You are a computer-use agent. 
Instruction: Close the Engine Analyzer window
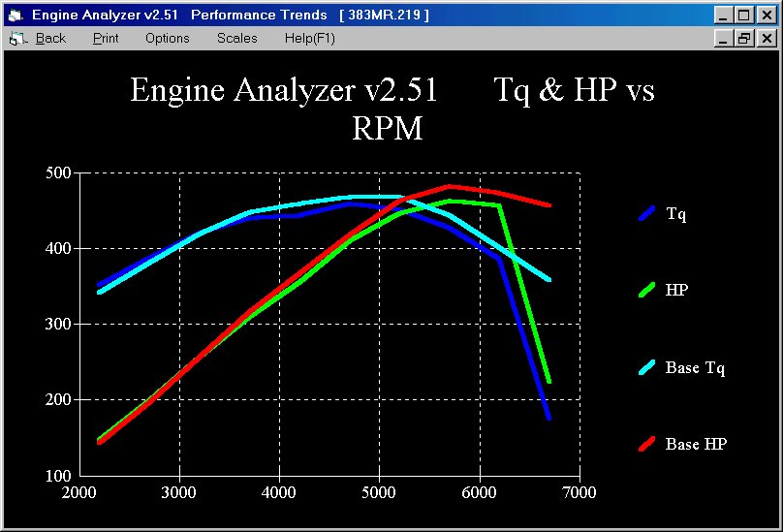point(767,16)
